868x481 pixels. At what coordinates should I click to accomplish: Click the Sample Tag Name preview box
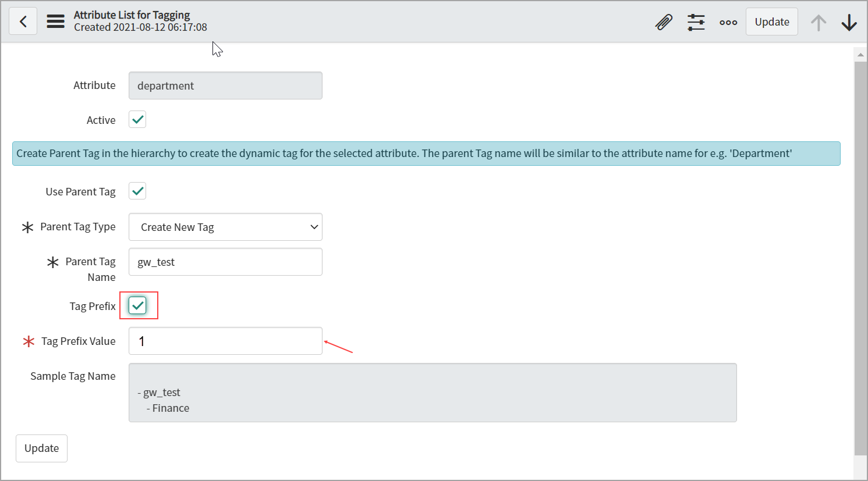[x=432, y=393]
